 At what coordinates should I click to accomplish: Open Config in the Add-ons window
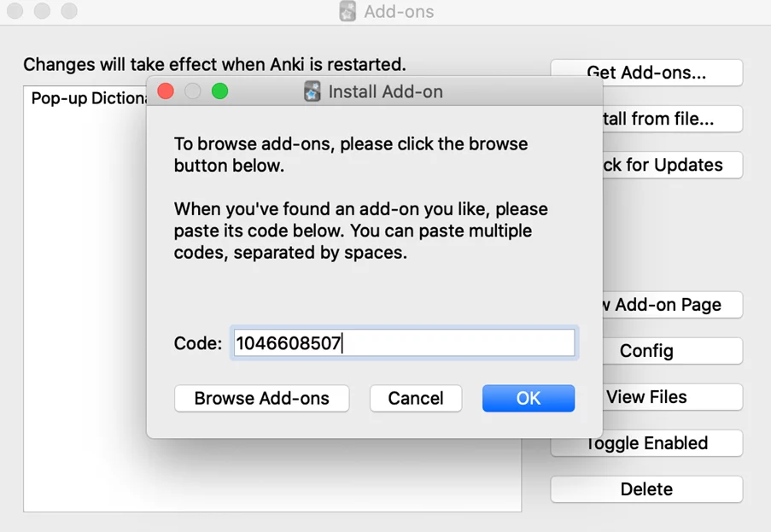(x=672, y=351)
